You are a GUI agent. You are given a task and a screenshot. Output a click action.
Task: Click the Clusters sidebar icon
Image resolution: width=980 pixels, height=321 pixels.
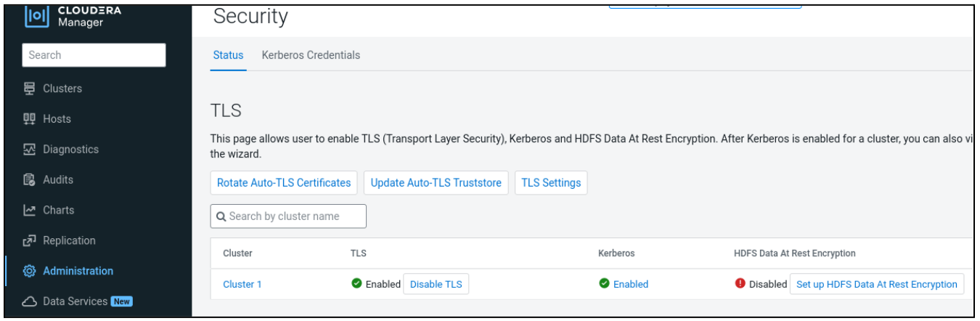(x=30, y=89)
